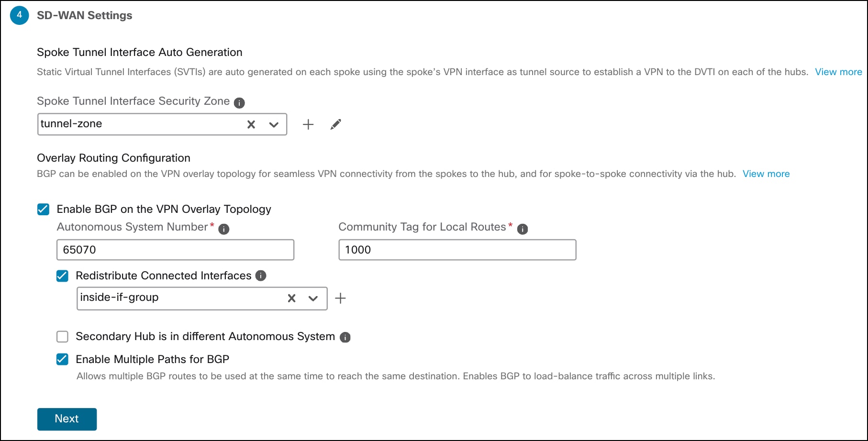Open the Spoke Tunnel Interface Security Zone info tooltip

pyautogui.click(x=239, y=102)
